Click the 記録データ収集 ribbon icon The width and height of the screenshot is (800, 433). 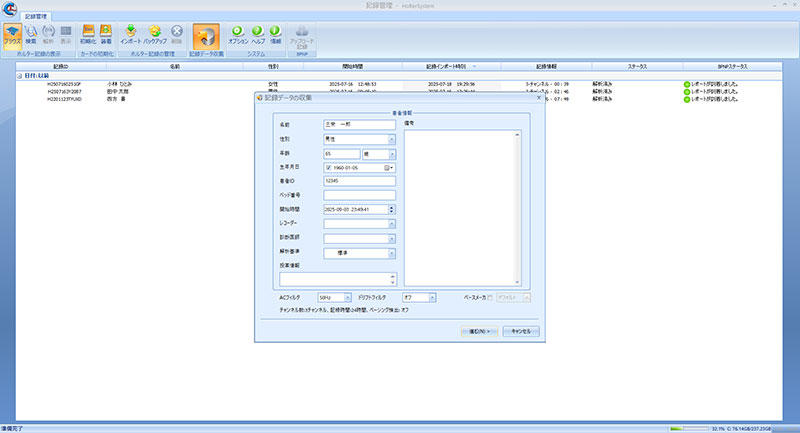(x=206, y=37)
